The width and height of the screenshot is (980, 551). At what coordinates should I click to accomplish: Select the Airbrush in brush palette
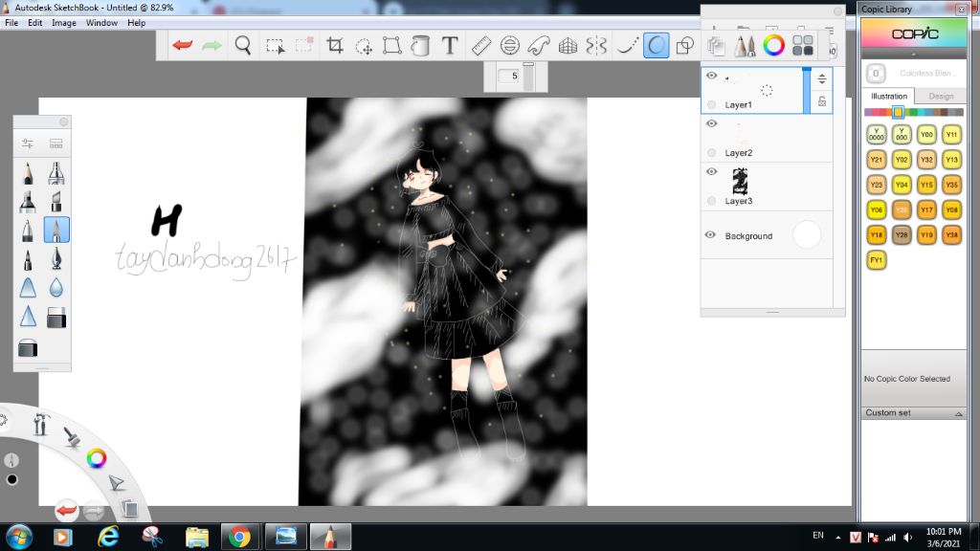56,172
